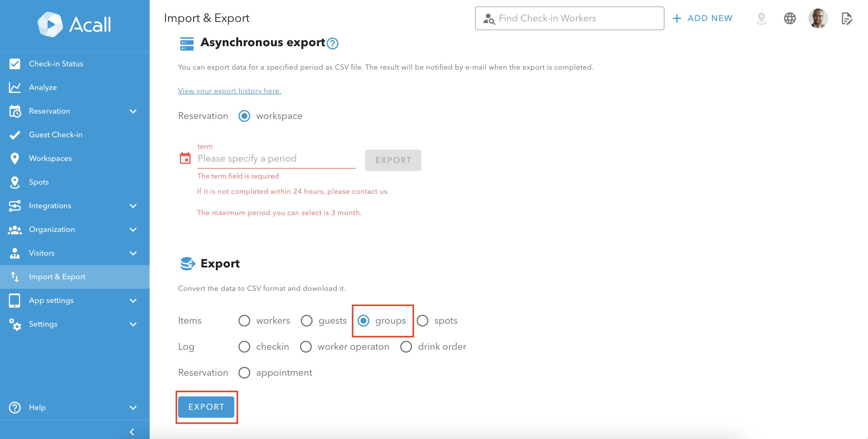Viewport: 868px width, 439px height.
Task: Open the export history link
Action: (230, 91)
